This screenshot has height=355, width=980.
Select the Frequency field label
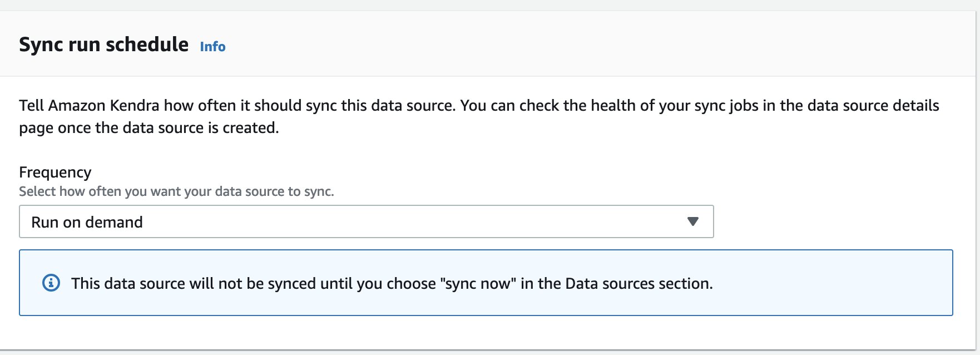[55, 172]
